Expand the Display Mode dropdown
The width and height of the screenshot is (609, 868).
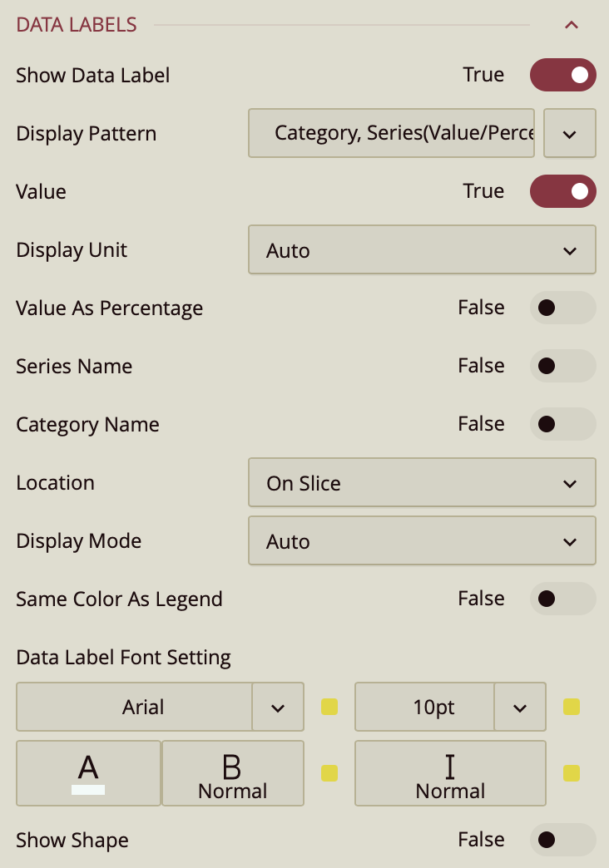422,540
